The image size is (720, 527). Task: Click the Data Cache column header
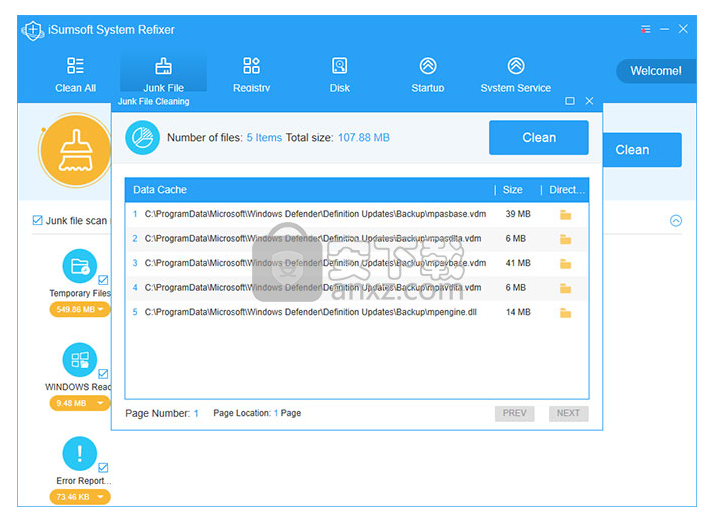coord(160,190)
